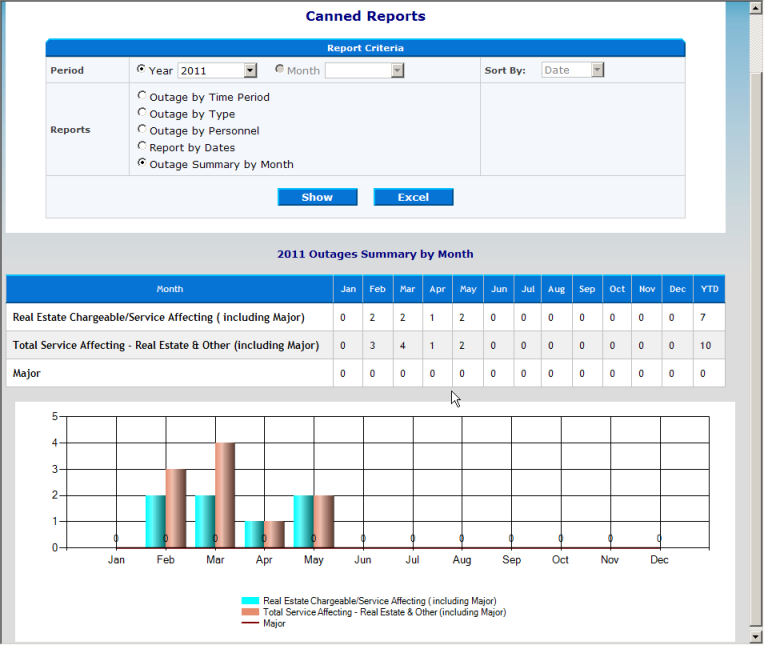Click the May column header
This screenshot has height=645, width=764.
(468, 289)
